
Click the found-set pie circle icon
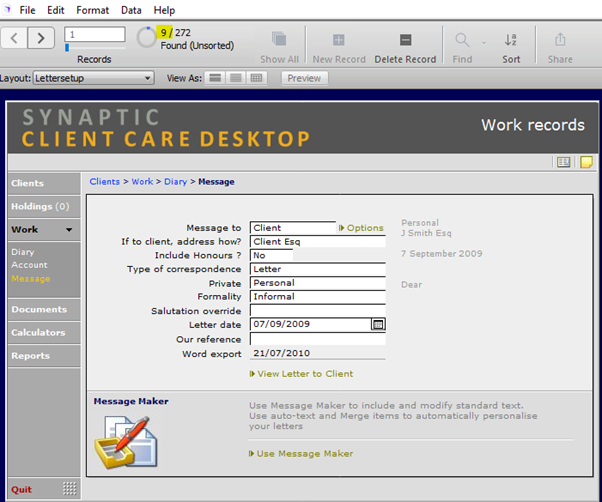click(x=147, y=37)
